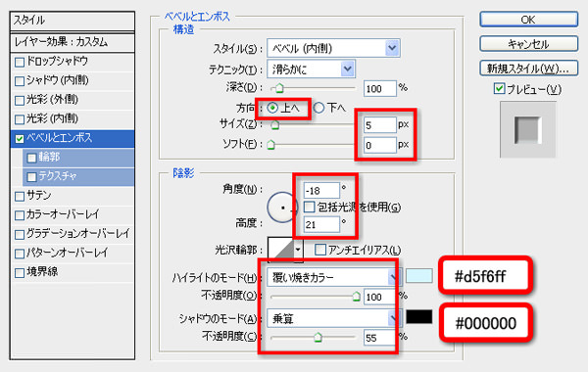Click the bevel preview thumbnail
Image resolution: width=588 pixels, height=372 pixels.
[x=527, y=129]
